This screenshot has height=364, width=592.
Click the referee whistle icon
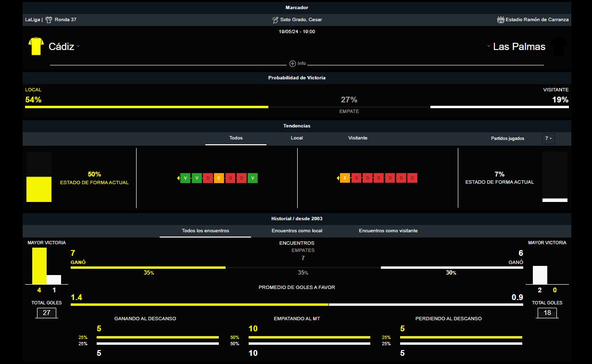pyautogui.click(x=275, y=20)
